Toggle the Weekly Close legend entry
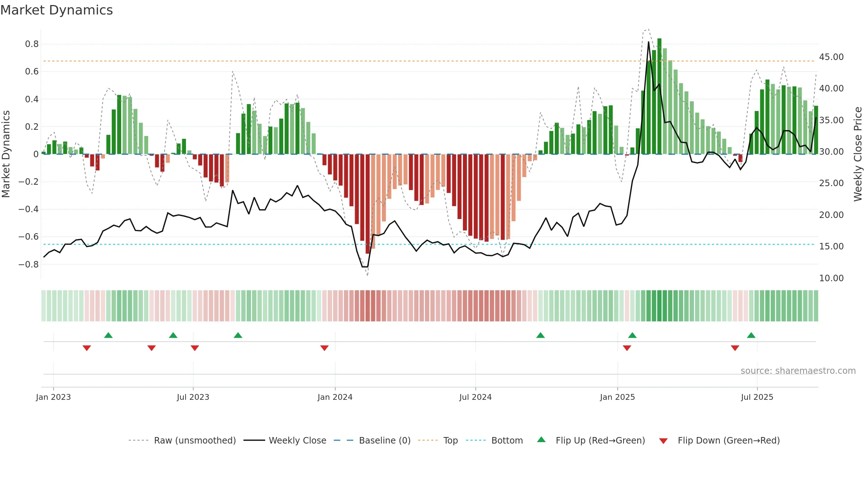Image resolution: width=868 pixels, height=488 pixels. pyautogui.click(x=285, y=440)
